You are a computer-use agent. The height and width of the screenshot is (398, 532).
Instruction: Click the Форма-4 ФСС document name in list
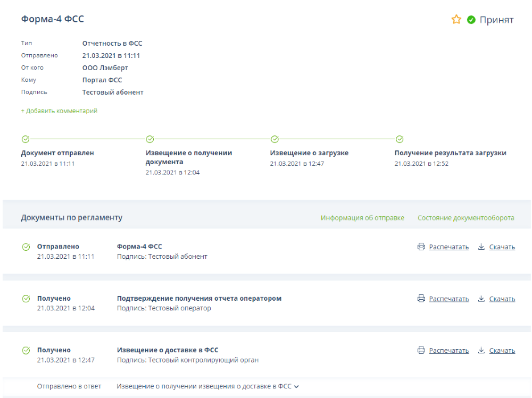tap(139, 247)
